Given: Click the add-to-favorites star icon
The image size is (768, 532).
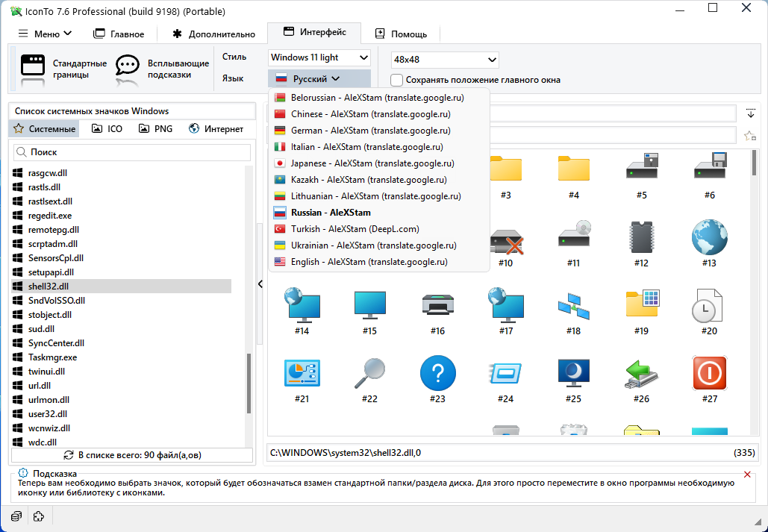Looking at the screenshot, I should tap(750, 136).
